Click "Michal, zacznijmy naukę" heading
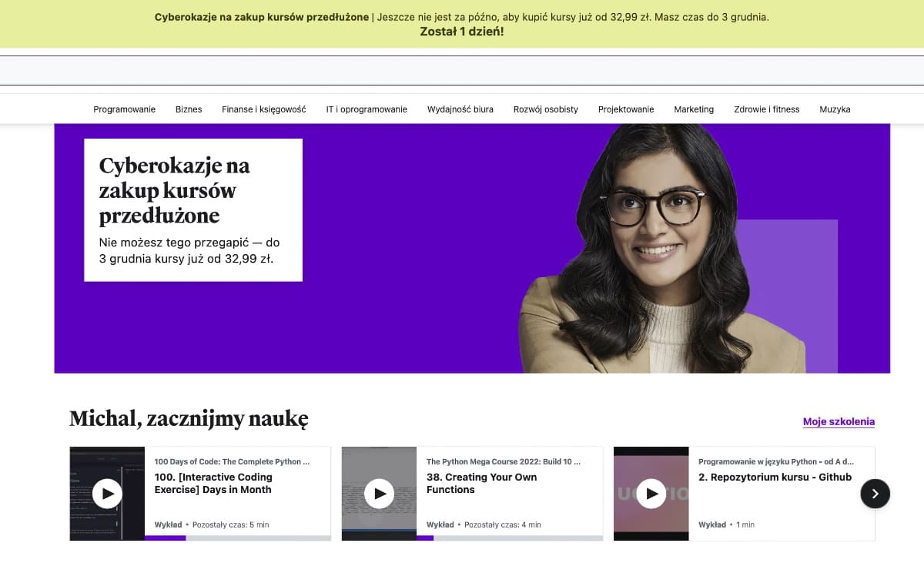 pyautogui.click(x=189, y=419)
